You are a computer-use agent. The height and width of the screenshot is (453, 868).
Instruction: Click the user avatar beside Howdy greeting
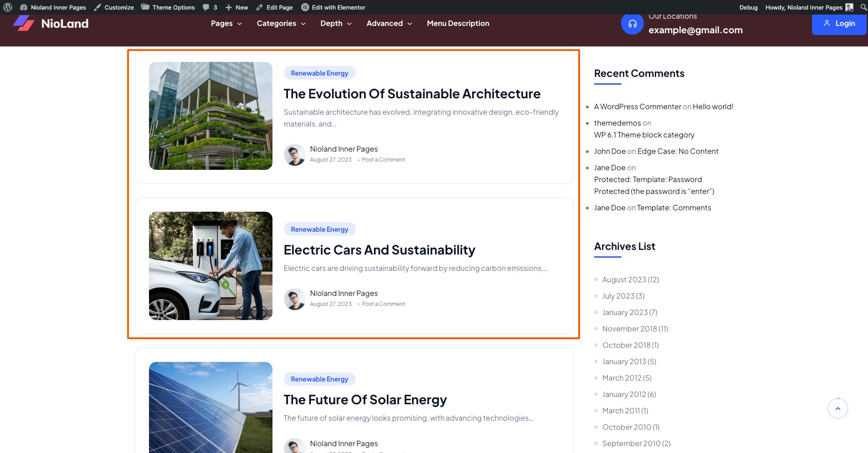pos(849,7)
